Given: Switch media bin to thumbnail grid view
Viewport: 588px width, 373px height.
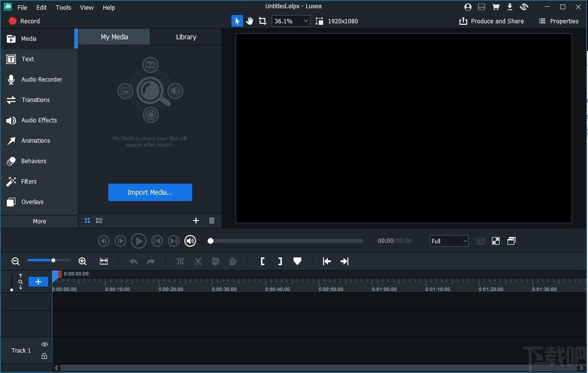Looking at the screenshot, I should coord(87,220).
